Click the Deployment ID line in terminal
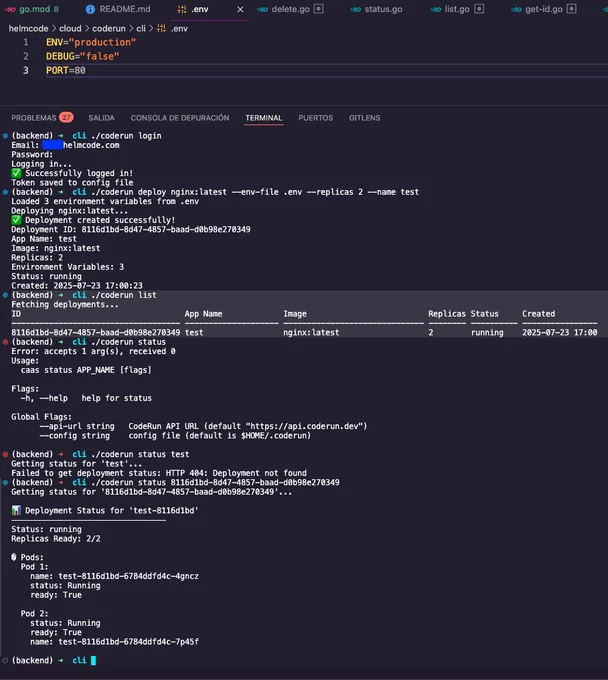Viewport: 608px width, 680px height. point(131,229)
